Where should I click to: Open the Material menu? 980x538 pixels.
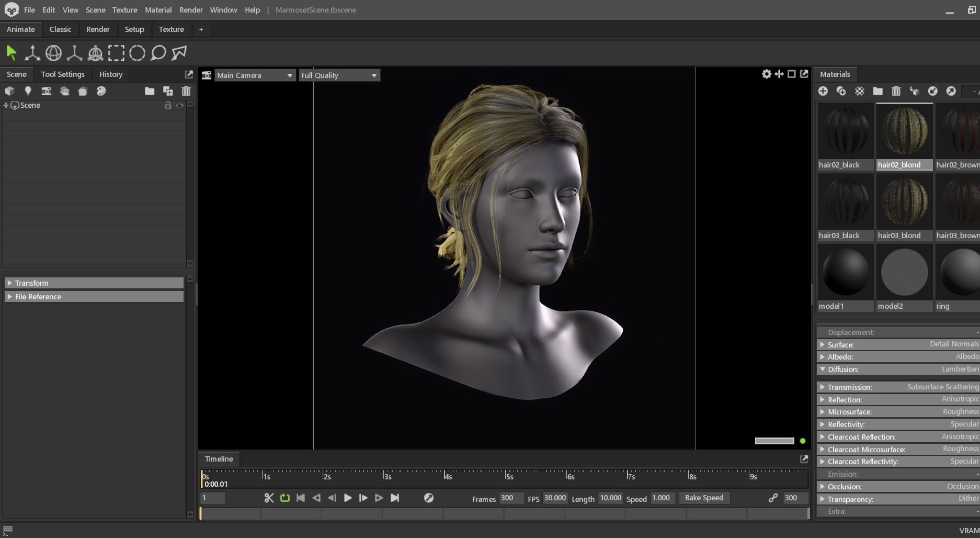tap(158, 10)
